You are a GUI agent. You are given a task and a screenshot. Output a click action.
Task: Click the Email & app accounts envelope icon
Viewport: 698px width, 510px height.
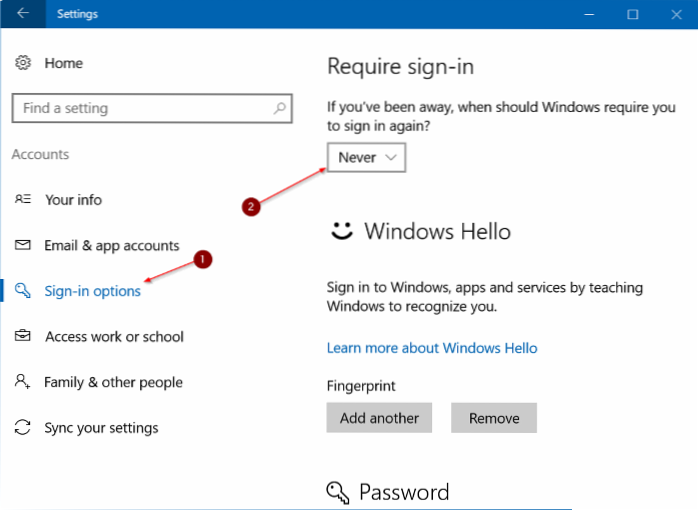click(22, 246)
